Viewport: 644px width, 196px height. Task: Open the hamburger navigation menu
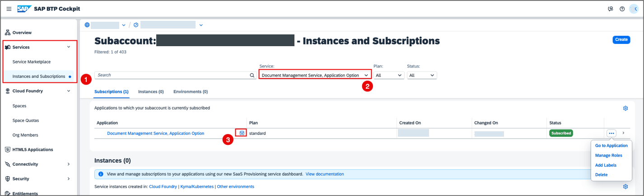[x=9, y=9]
